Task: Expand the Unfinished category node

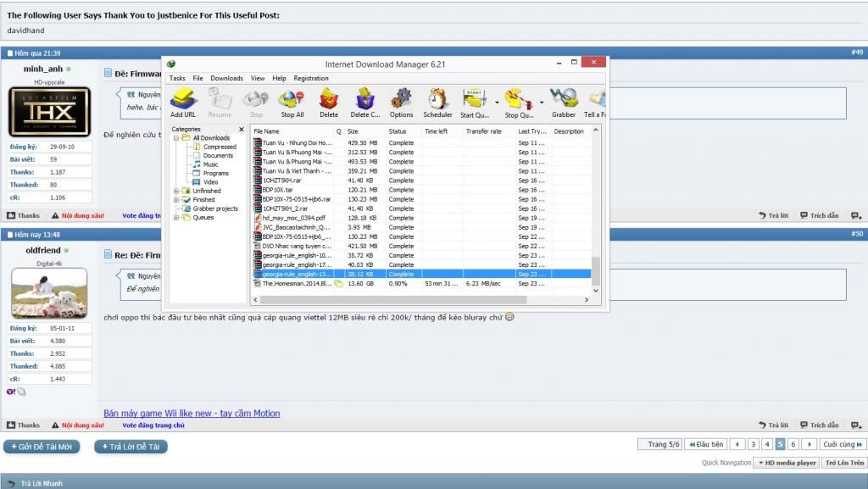Action: pos(176,191)
